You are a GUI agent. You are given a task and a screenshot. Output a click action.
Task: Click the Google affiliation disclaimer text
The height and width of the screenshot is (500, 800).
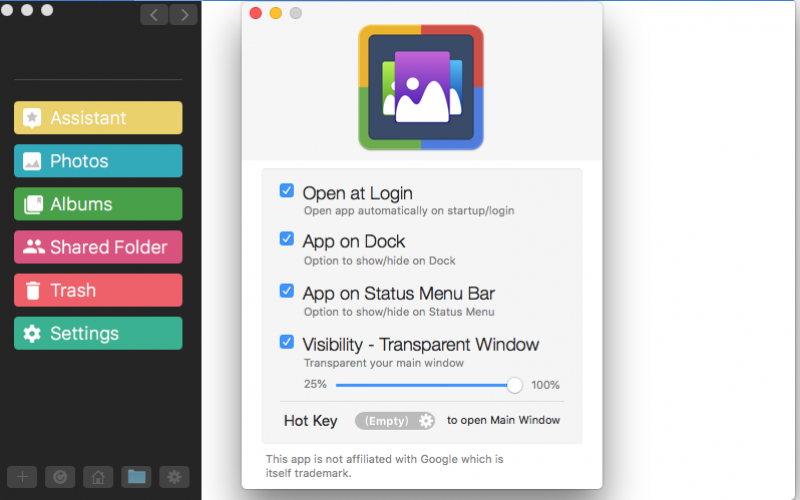(x=384, y=466)
